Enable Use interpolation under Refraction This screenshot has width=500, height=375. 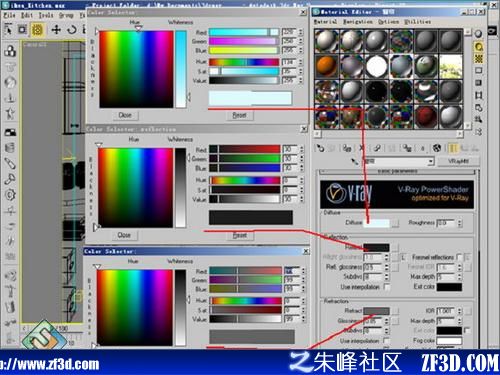(387, 341)
